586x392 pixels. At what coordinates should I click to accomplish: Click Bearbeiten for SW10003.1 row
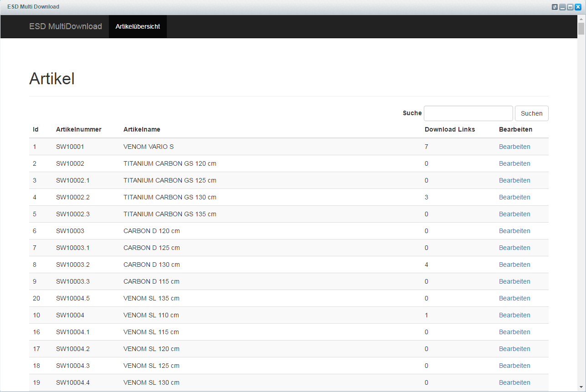coord(514,248)
